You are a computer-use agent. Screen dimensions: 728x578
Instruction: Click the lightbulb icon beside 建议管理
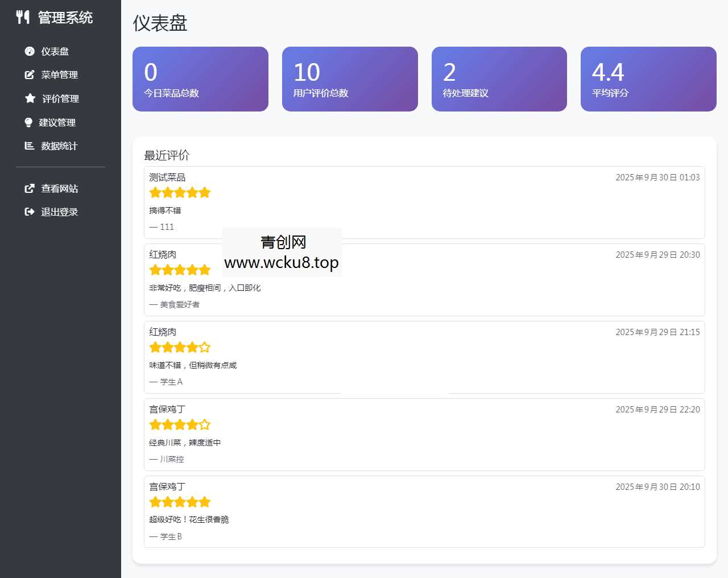pos(28,122)
